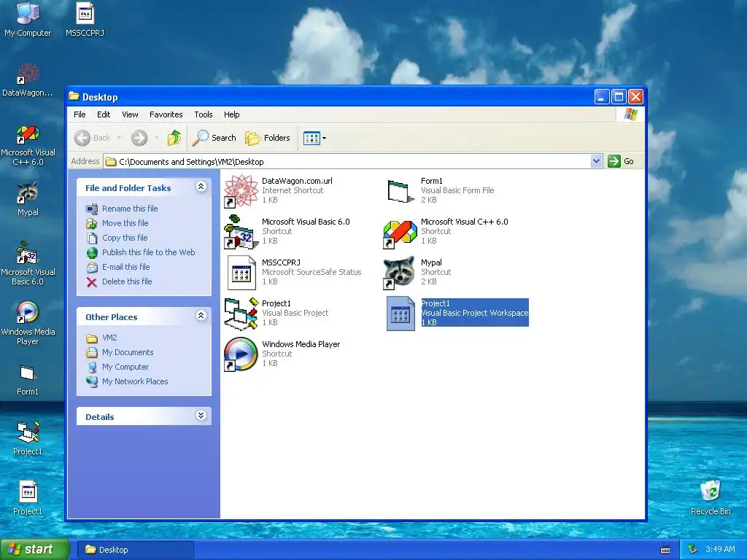Viewport: 747px width, 560px height.
Task: Click the Back navigation button
Action: 93,138
